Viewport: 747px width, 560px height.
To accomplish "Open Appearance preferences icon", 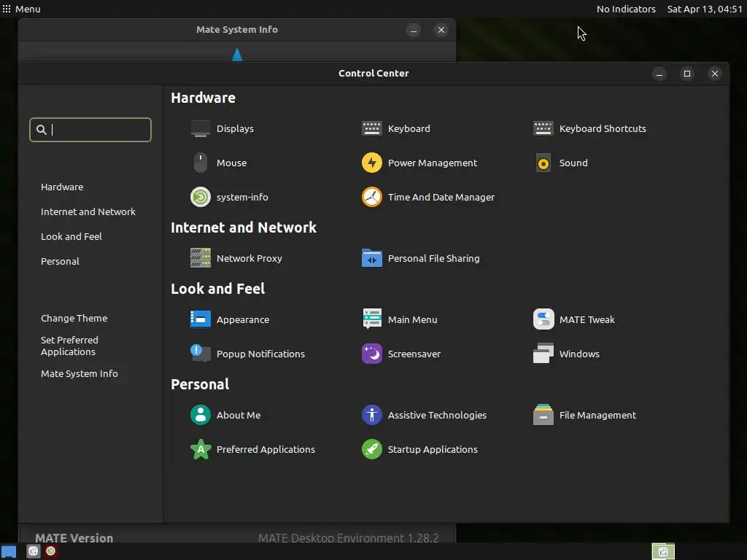I will point(200,319).
